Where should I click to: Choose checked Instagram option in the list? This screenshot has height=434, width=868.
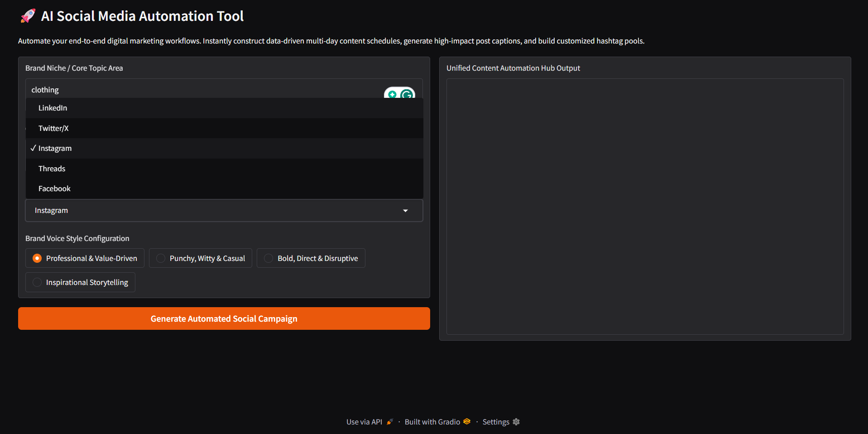tap(224, 148)
